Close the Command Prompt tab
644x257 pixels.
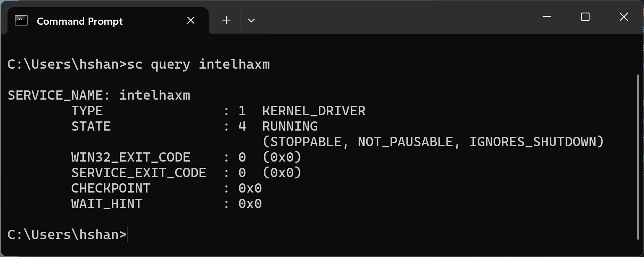coord(191,21)
